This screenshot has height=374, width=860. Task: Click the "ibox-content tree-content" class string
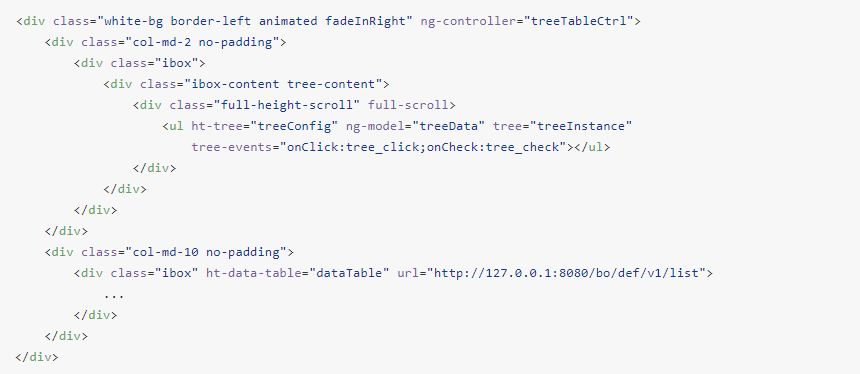tap(283, 84)
